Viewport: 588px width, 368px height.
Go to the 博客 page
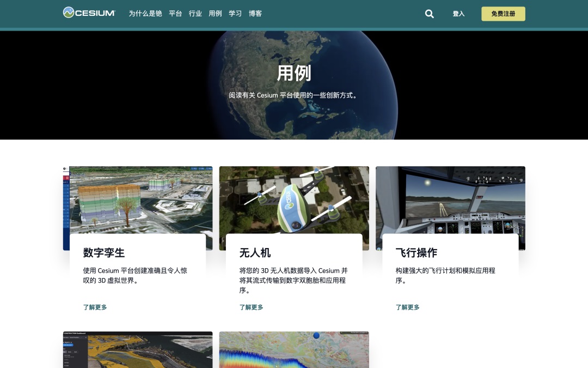[x=255, y=14]
